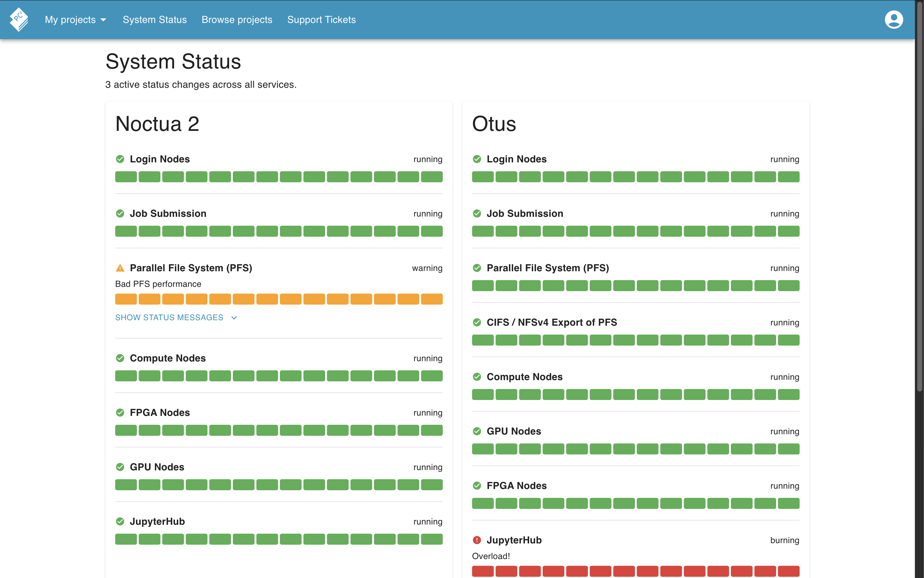Click the warning triangle next to Noctua 2 PFS

(x=120, y=268)
